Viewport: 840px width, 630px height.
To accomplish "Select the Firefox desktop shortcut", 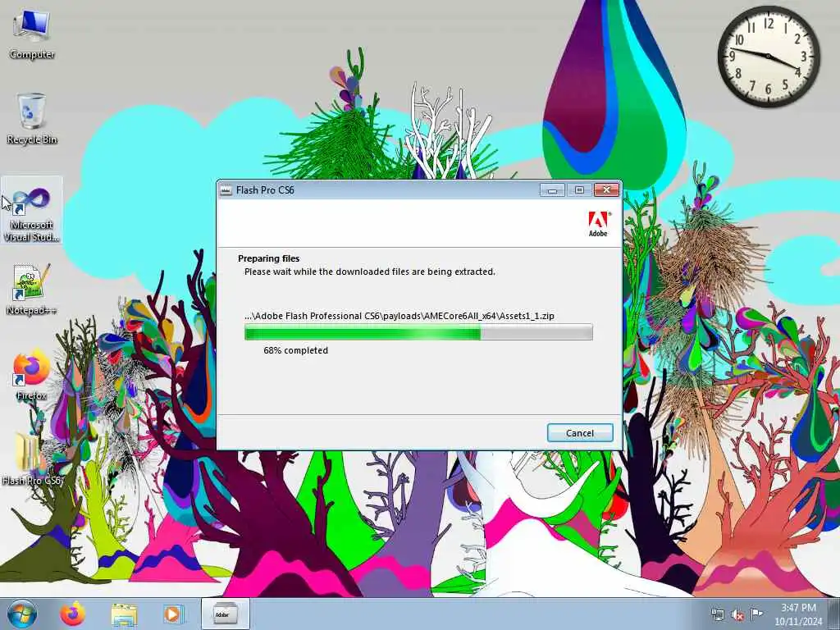I will pos(32,375).
